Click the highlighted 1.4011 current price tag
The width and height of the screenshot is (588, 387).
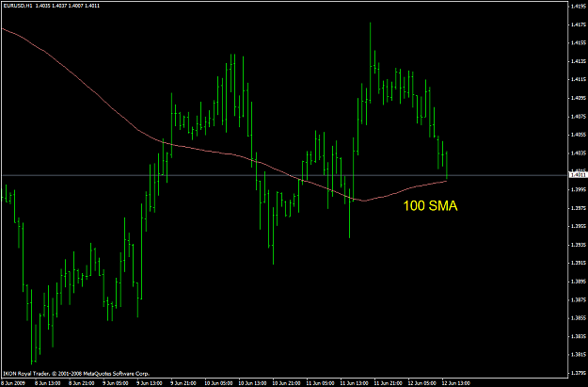[578, 175]
